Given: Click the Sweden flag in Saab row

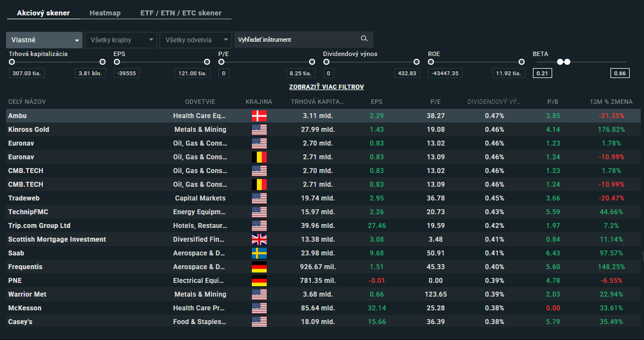Looking at the screenshot, I should click(x=259, y=253).
